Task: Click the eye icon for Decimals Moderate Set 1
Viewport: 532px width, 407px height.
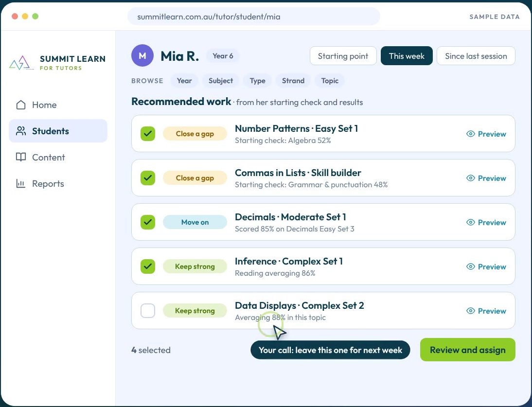Action: tap(470, 222)
